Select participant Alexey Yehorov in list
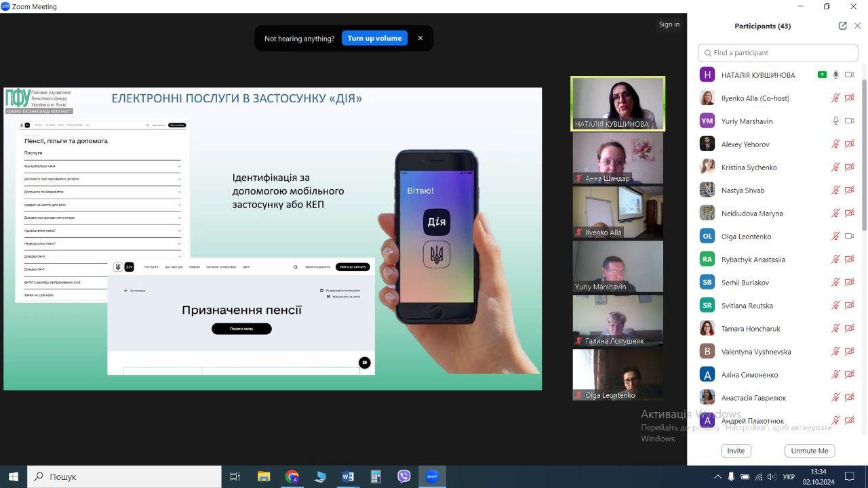 pyautogui.click(x=778, y=144)
